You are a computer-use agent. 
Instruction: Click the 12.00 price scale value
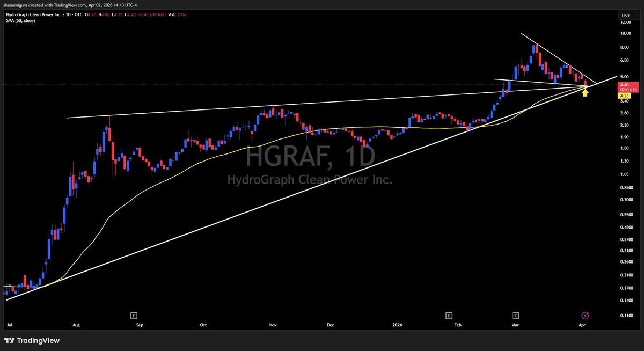point(625,23)
